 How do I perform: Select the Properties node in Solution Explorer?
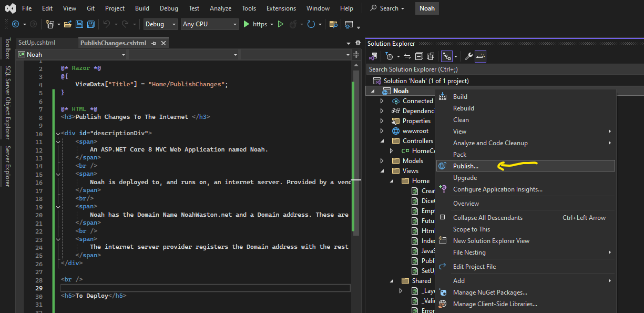(416, 121)
